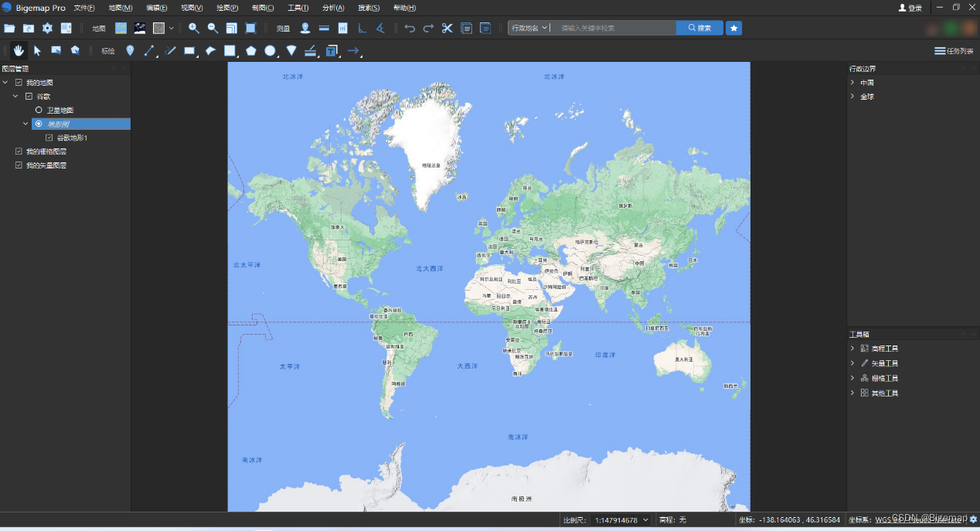Collapse the 地形图 tree node
The height and width of the screenshot is (531, 980).
pos(26,124)
